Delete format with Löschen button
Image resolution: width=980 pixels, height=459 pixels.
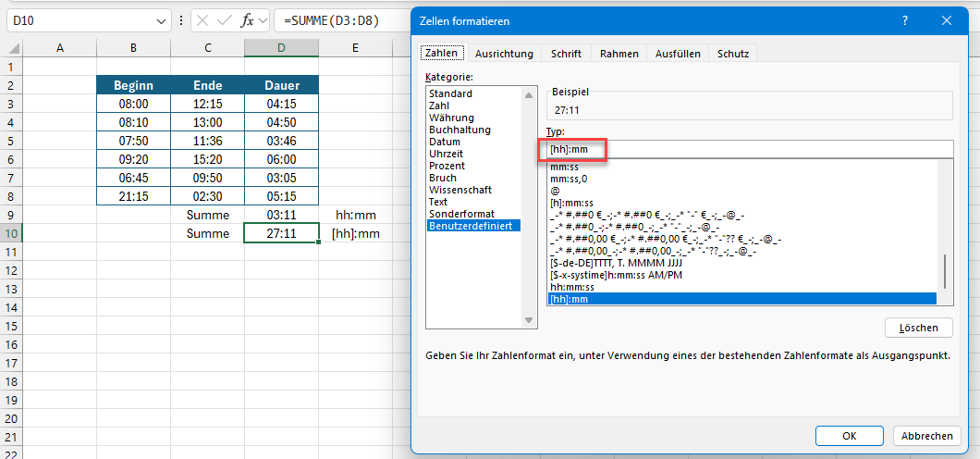(918, 328)
